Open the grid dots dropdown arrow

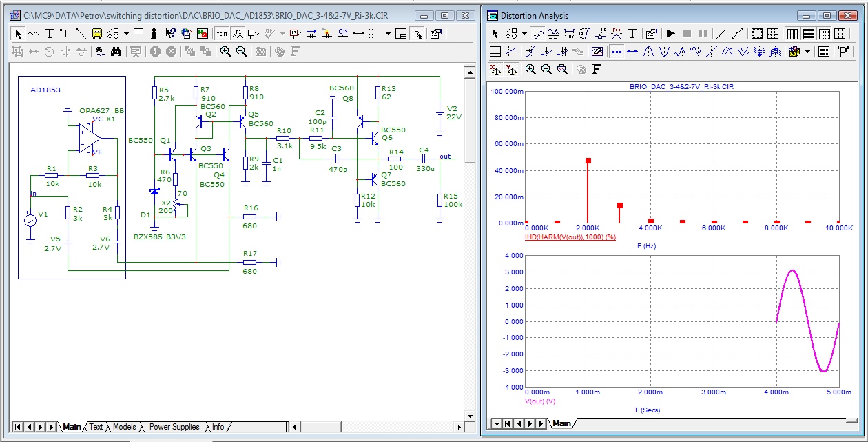388,33
